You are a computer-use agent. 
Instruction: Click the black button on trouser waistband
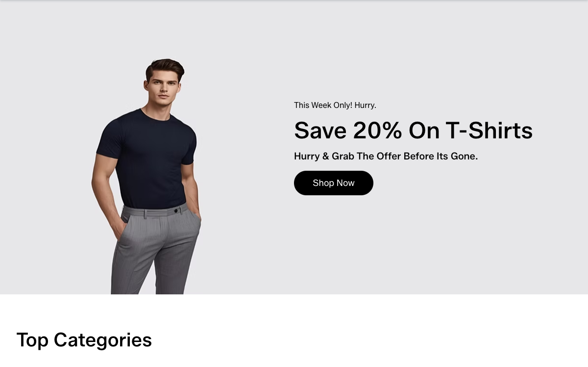point(176,210)
